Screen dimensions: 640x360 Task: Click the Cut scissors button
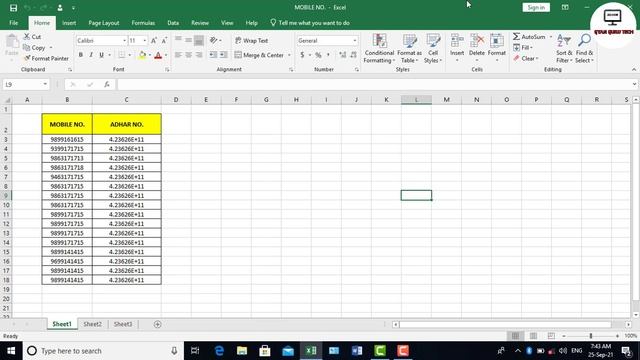click(32, 37)
